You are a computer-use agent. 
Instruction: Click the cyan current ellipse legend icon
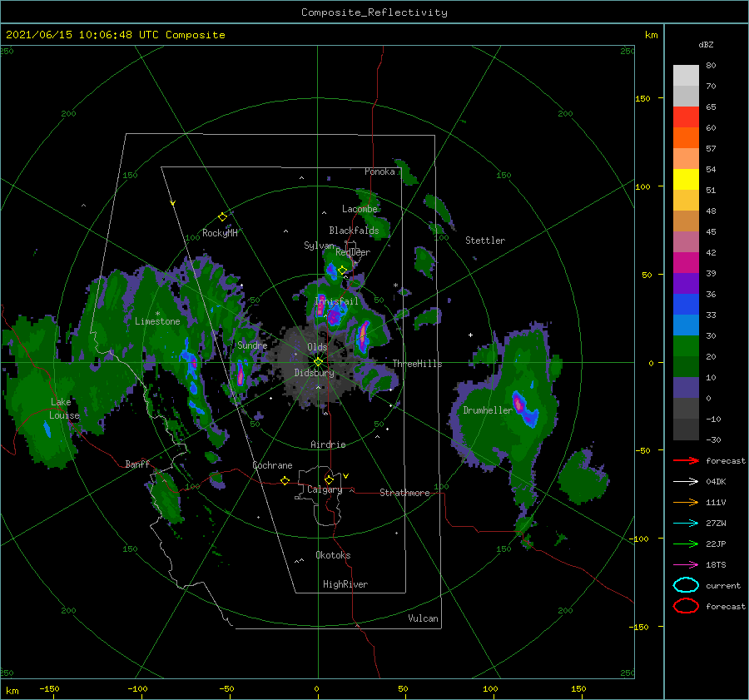[x=686, y=585]
